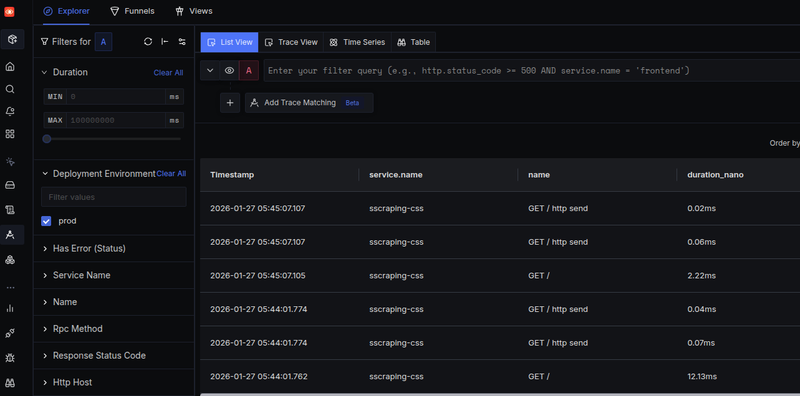Viewport: 800px width, 396px height.
Task: Select the List View tab
Action: 230,42
